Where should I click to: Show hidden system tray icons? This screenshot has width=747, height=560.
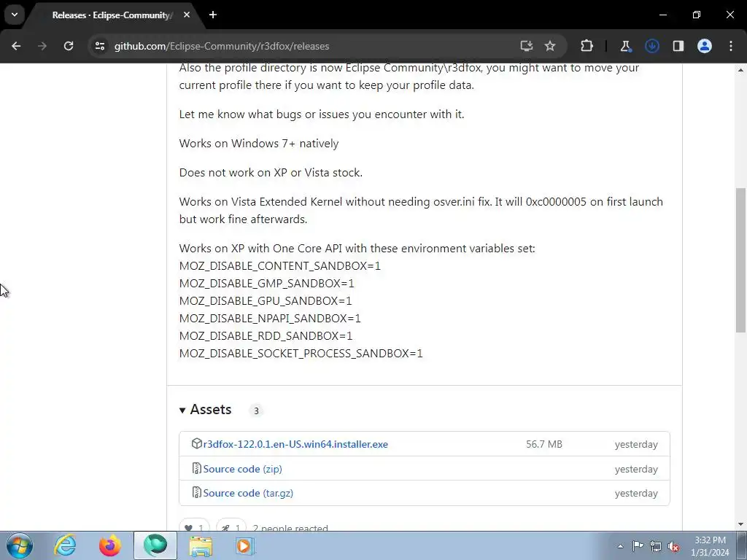(620, 546)
